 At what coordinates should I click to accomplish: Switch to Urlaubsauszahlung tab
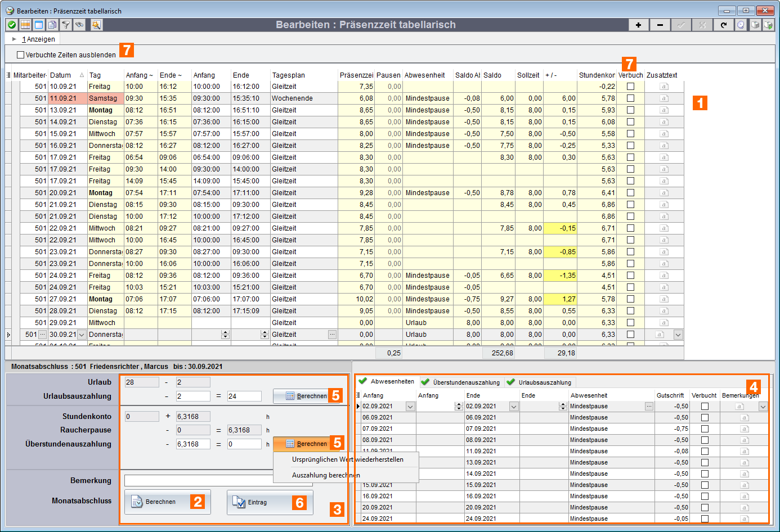tap(540, 382)
